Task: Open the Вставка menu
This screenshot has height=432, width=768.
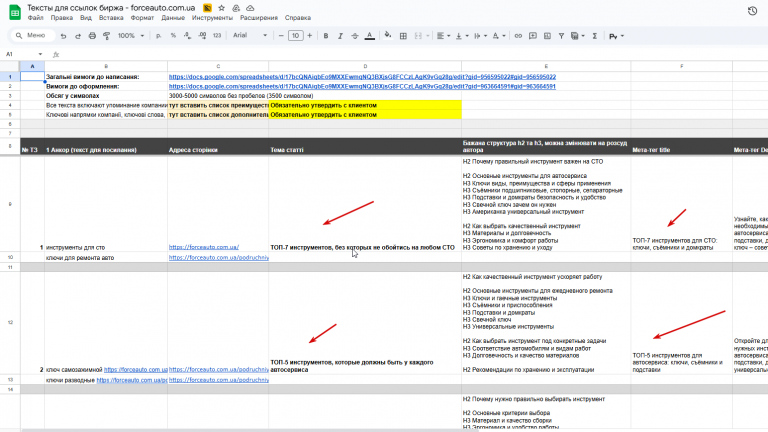Action: pyautogui.click(x=111, y=18)
